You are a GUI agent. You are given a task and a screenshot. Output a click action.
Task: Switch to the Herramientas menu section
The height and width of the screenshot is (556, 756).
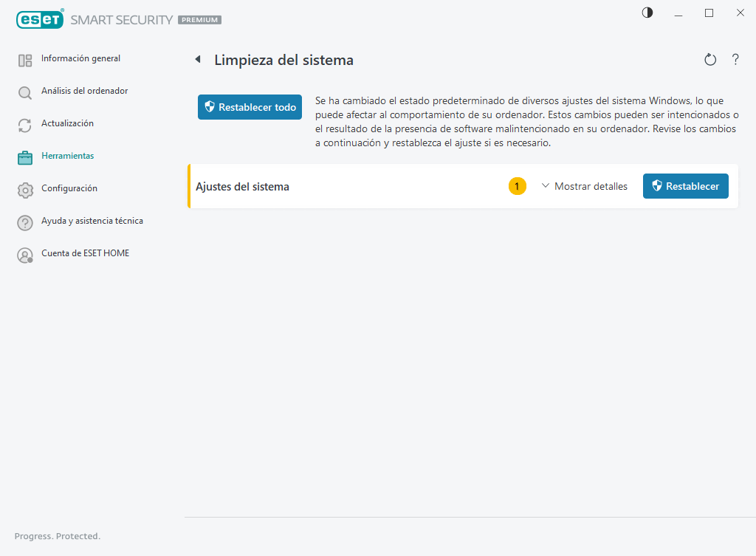click(68, 156)
